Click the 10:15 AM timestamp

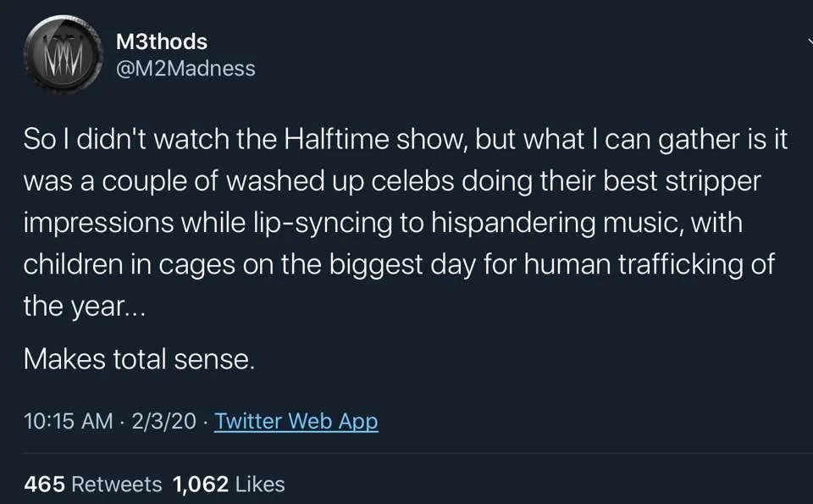pyautogui.click(x=68, y=420)
